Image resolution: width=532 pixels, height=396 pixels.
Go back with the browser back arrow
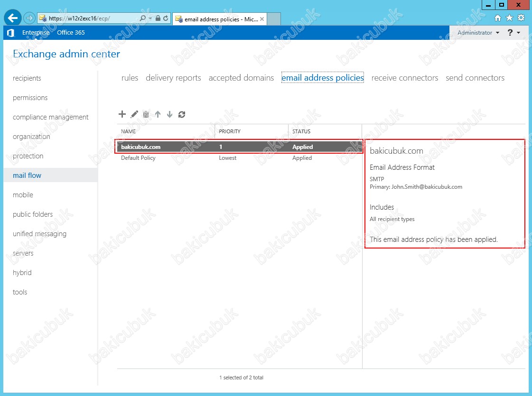point(12,18)
